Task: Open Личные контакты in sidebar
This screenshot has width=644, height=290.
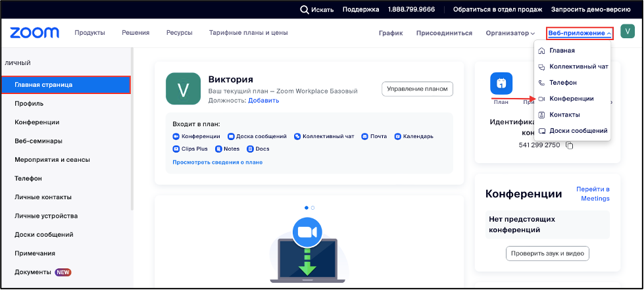Action: tap(43, 197)
